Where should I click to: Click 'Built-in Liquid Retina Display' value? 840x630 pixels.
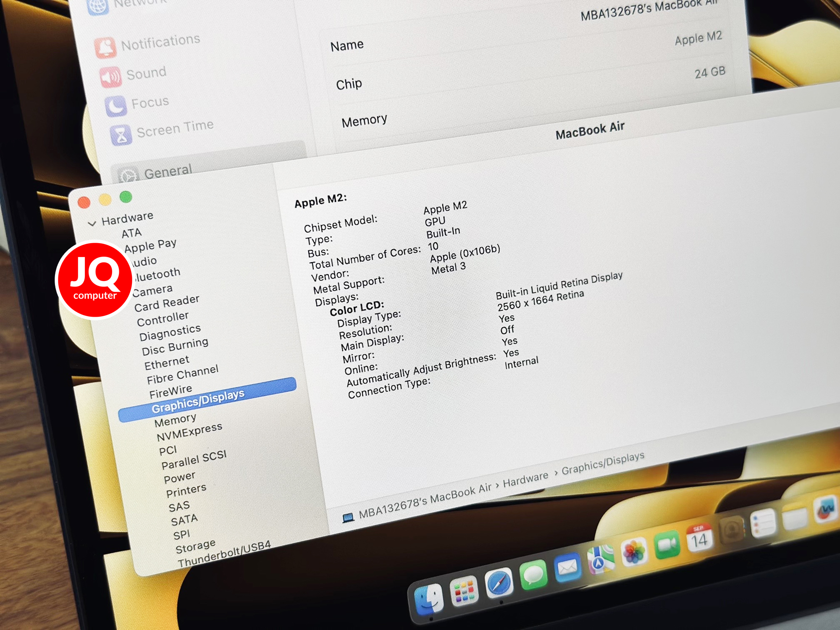pos(559,285)
